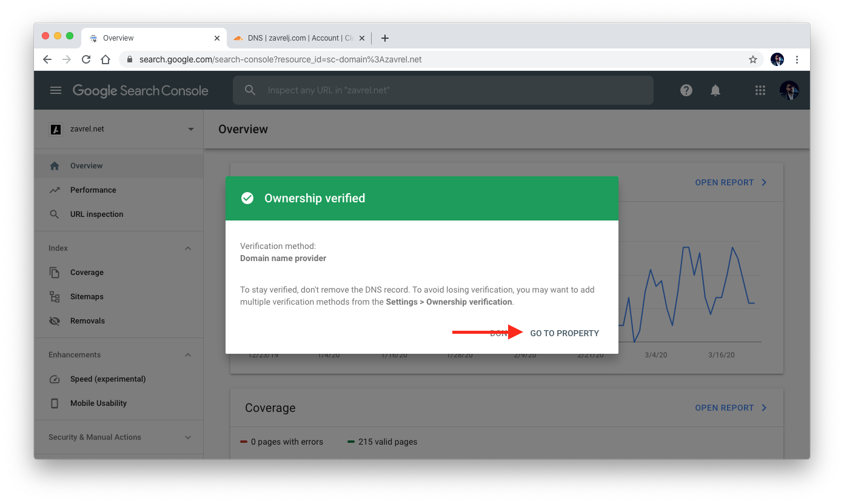Open the zavrel.net property dropdown
The width and height of the screenshot is (844, 504).
(x=191, y=129)
